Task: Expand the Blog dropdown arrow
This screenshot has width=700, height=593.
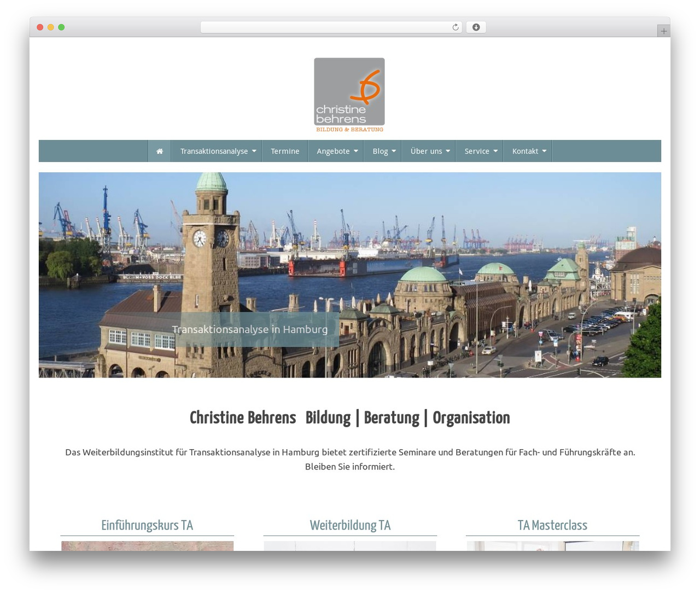Action: (x=394, y=151)
